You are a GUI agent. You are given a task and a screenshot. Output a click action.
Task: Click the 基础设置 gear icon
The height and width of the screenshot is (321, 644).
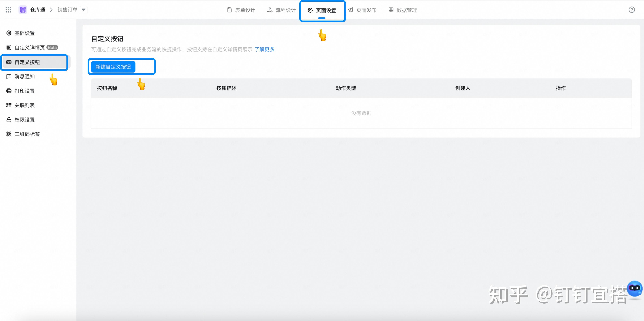point(9,33)
